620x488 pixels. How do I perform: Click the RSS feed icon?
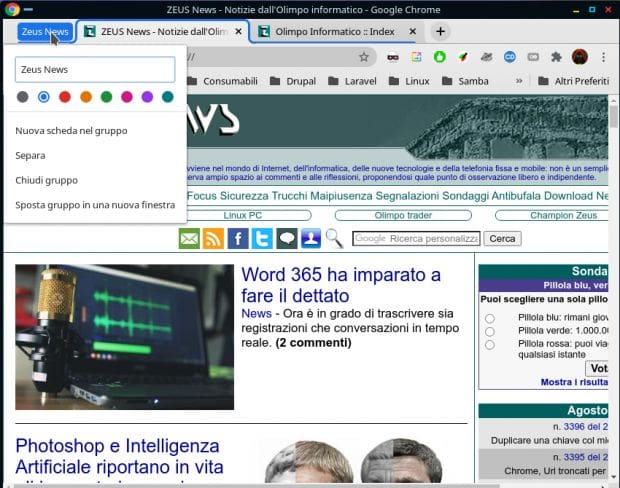click(213, 238)
